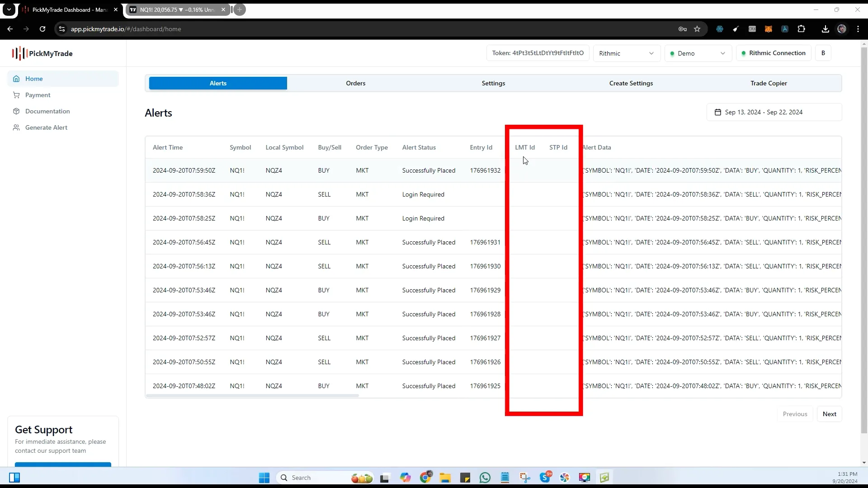The height and width of the screenshot is (488, 868).
Task: Select the Alerts tab
Action: 217,83
